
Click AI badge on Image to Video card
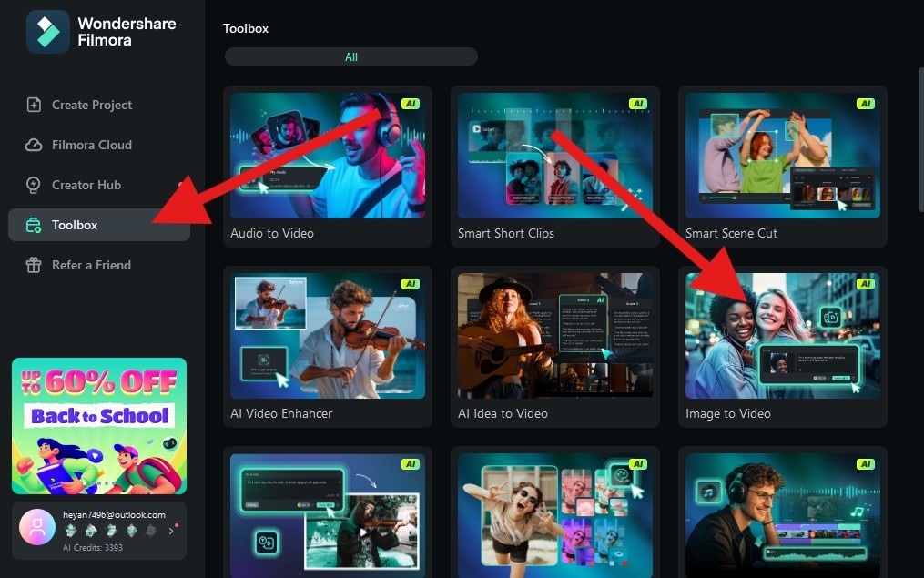[x=865, y=284]
